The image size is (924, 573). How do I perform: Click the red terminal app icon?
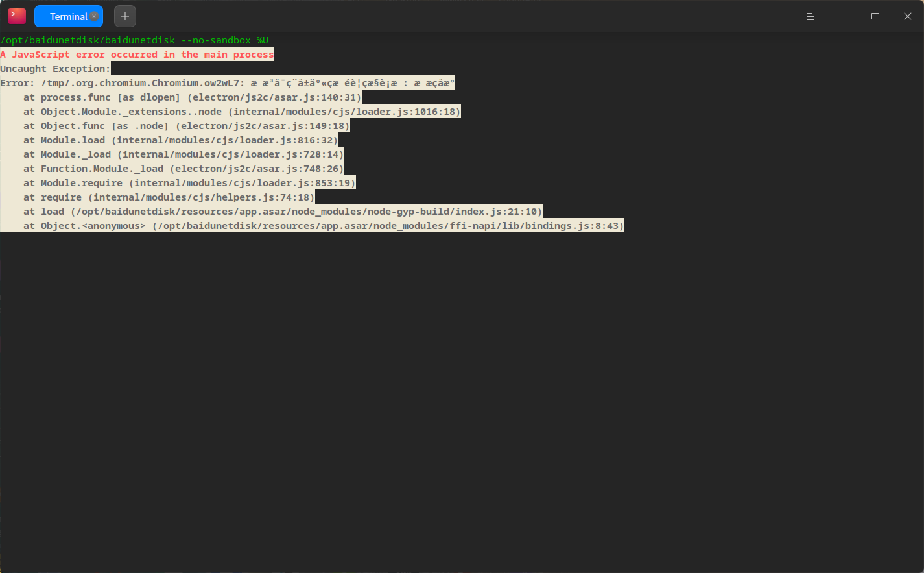[x=17, y=16]
